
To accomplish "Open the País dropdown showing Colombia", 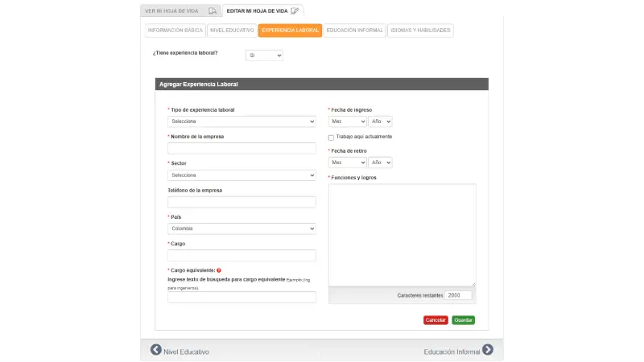I will 242,228.
